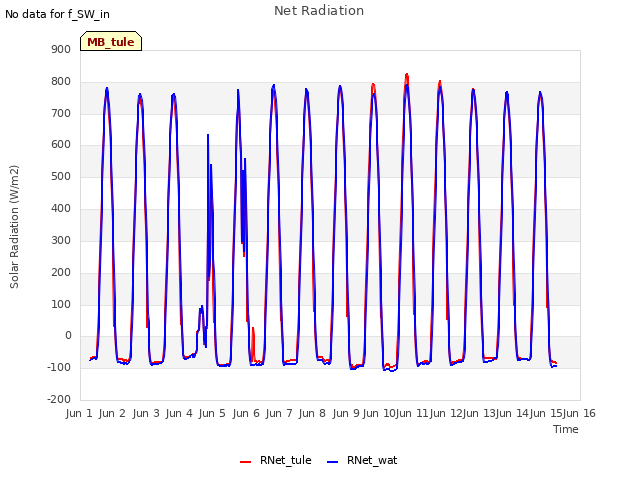The width and height of the screenshot is (640, 480).
Task: Click the 700 y-axis value
Action: click(61, 113)
